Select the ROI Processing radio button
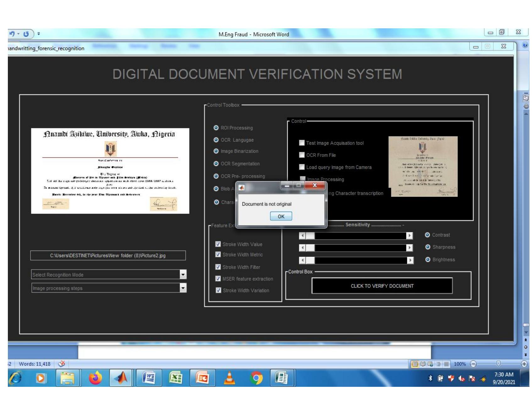Viewport: 532px width, 395px height. pyautogui.click(x=216, y=128)
